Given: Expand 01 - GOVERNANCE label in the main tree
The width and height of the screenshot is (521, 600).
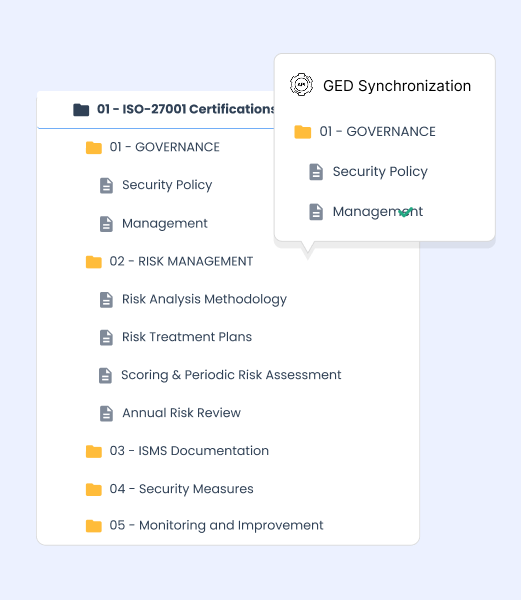Looking at the screenshot, I should coord(164,147).
